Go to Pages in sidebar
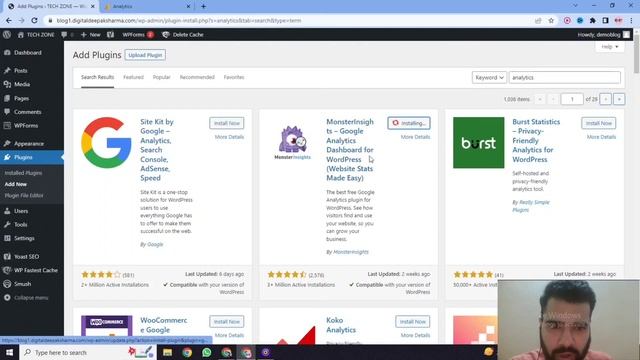The height and width of the screenshot is (360, 640). tap(21, 98)
